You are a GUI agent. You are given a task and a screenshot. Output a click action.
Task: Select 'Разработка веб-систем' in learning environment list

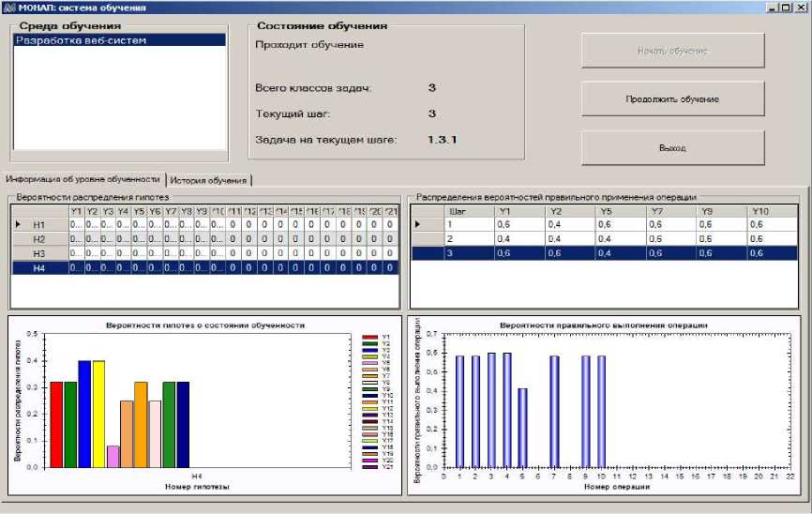pos(81,40)
